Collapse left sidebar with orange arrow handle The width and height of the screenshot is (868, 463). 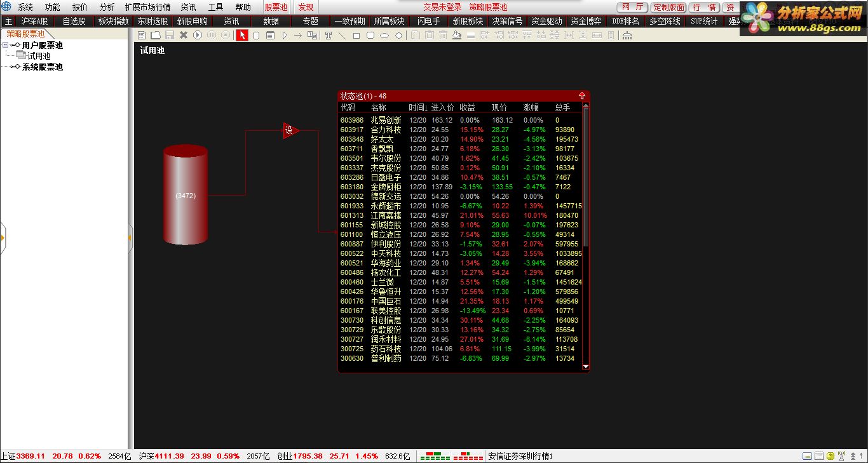tap(3, 238)
